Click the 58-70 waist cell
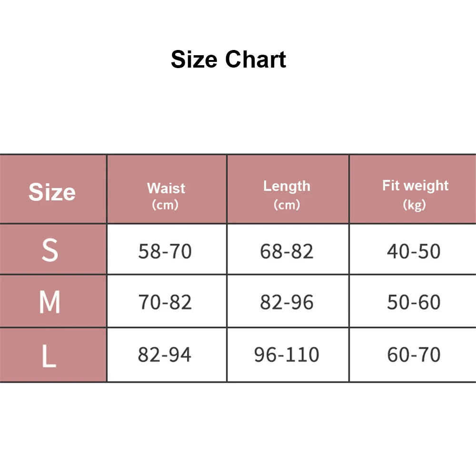This screenshot has height=476, width=476. pyautogui.click(x=165, y=251)
